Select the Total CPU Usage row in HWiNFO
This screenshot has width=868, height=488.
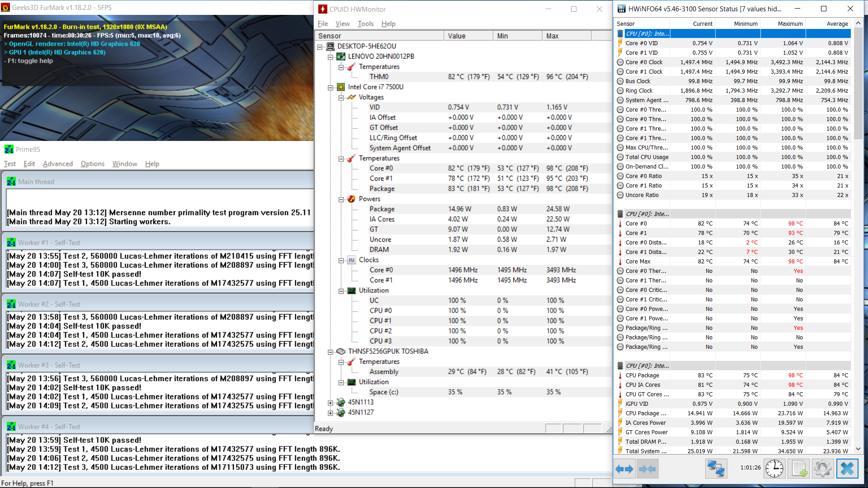[733, 157]
